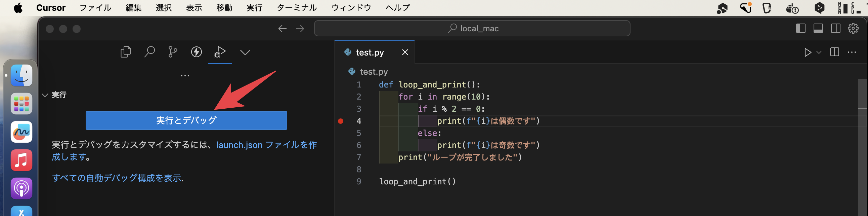
Task: Open dropdown next to Run Python button
Action: 819,52
